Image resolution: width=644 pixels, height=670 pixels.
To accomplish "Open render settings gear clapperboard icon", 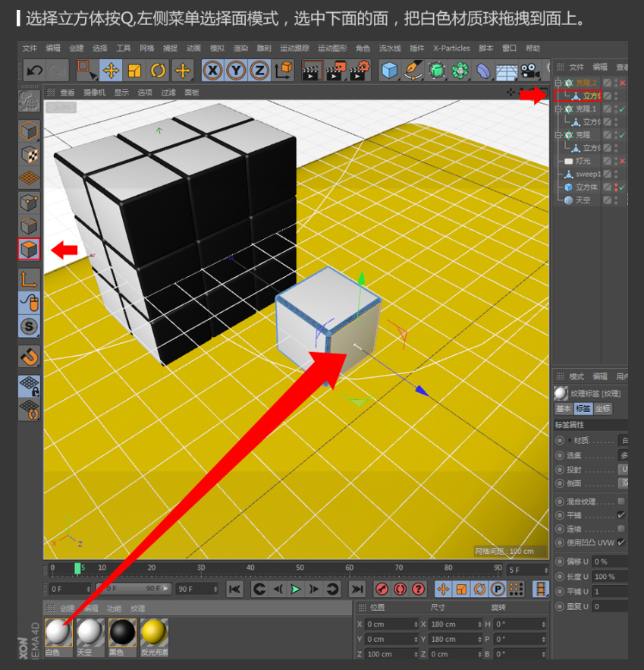I will pyautogui.click(x=360, y=71).
